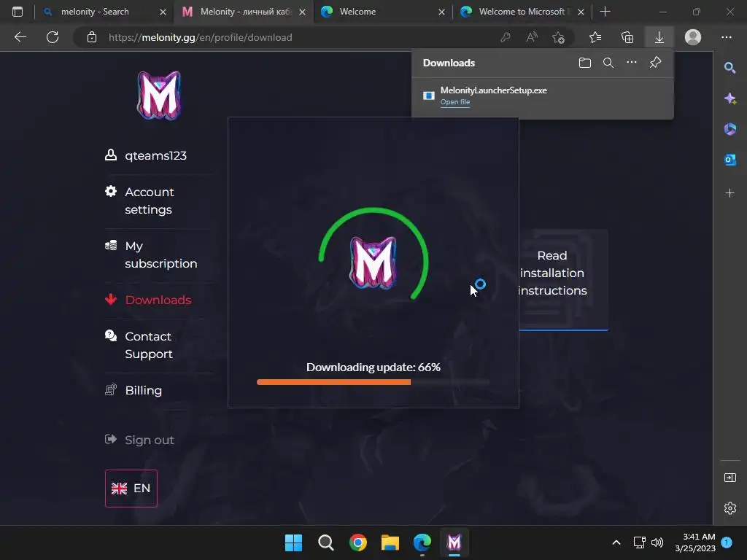This screenshot has height=560, width=747.
Task: Add a sidebar app with plus
Action: pyautogui.click(x=729, y=192)
